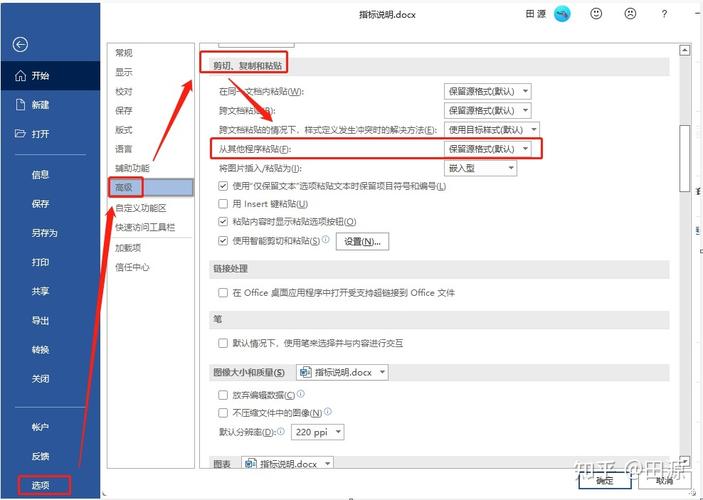
Task: Enable 放弃编辑数据 checkbox
Action: pos(223,395)
